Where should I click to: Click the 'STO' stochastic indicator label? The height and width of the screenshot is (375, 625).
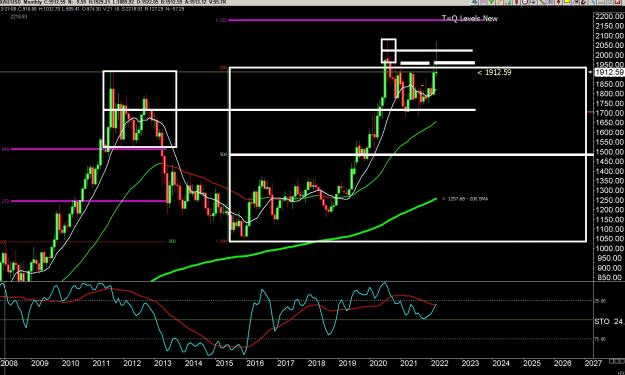[602, 321]
